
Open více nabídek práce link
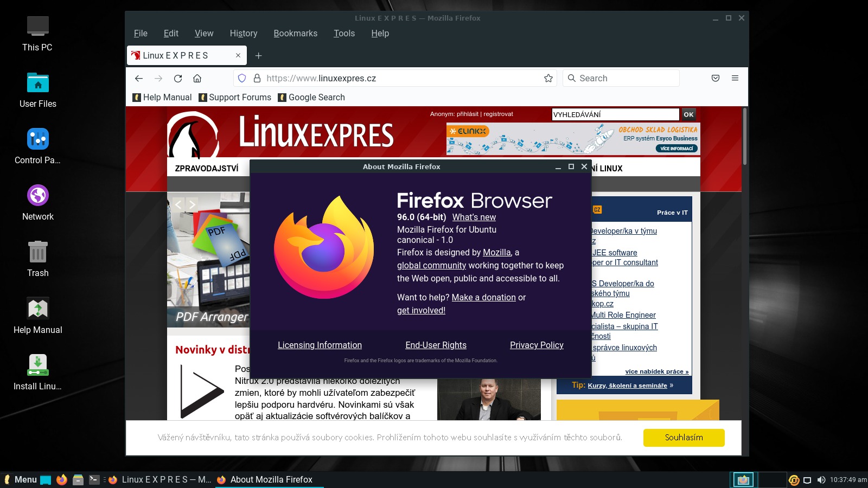click(657, 371)
